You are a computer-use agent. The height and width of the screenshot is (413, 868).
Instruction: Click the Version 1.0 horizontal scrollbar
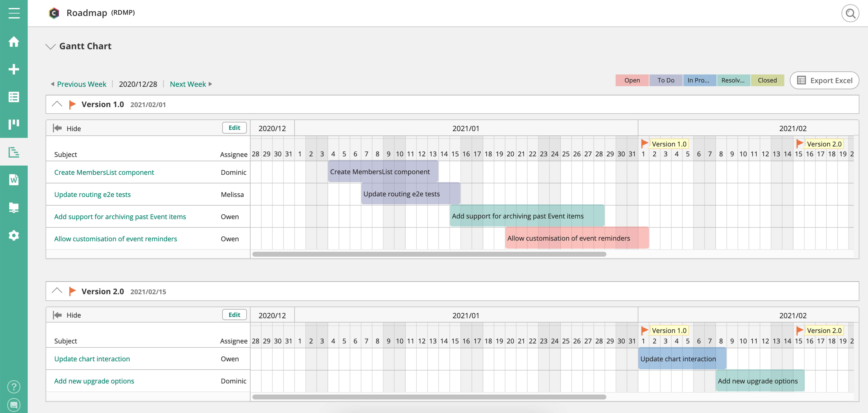pyautogui.click(x=429, y=254)
